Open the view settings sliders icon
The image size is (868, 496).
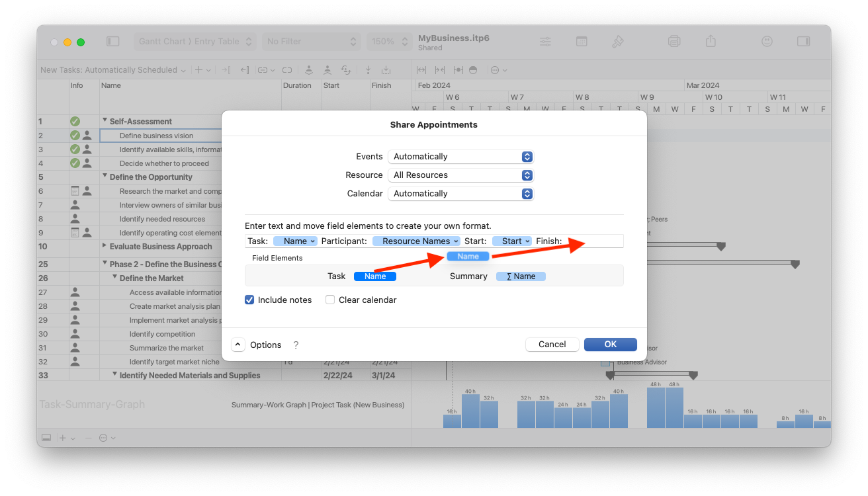[x=545, y=41]
